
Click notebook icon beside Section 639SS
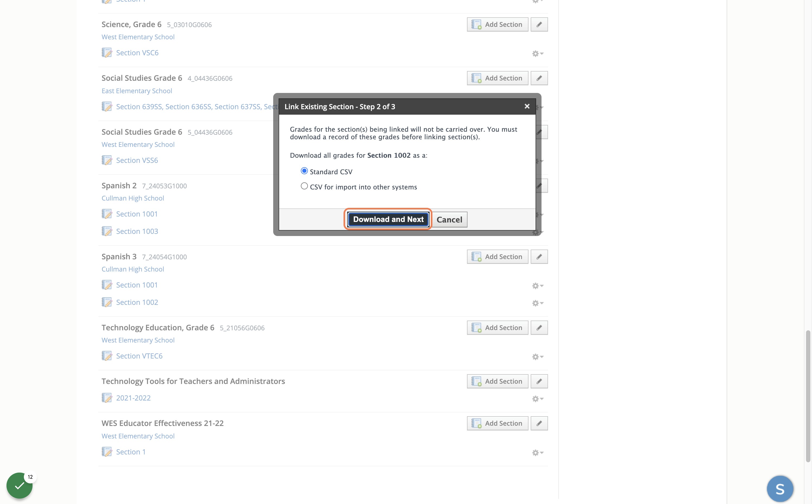[x=107, y=107]
